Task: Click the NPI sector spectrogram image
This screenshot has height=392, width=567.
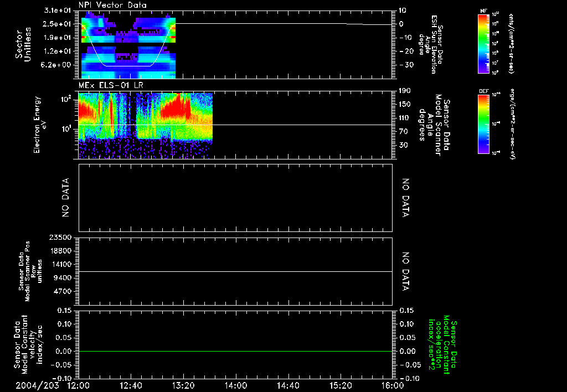Action: click(128, 47)
